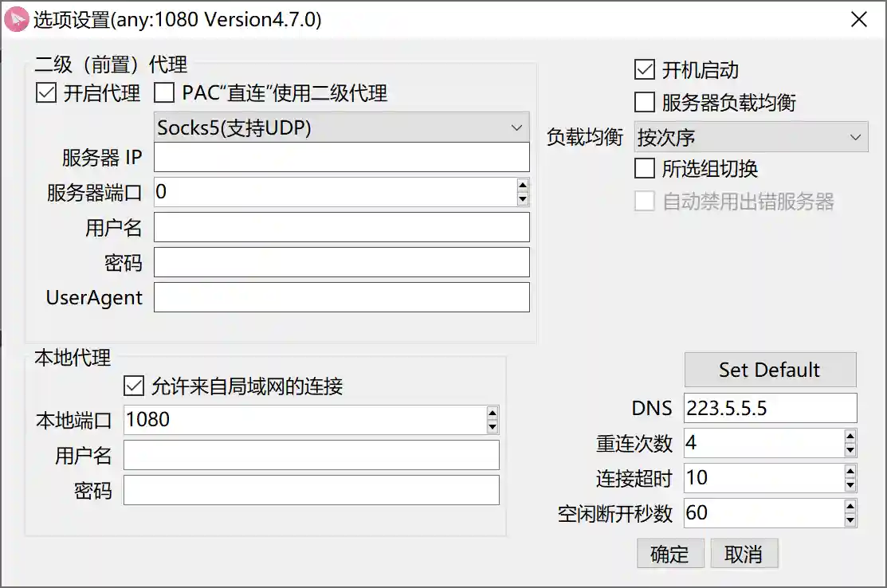
Task: Increase the 服务器端口 value with up arrow
Action: pos(523,186)
